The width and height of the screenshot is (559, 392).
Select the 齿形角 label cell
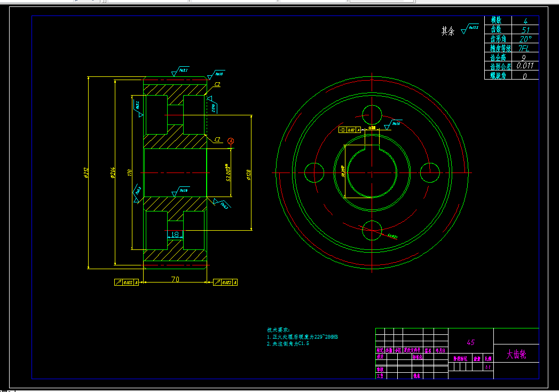pyautogui.click(x=498, y=39)
